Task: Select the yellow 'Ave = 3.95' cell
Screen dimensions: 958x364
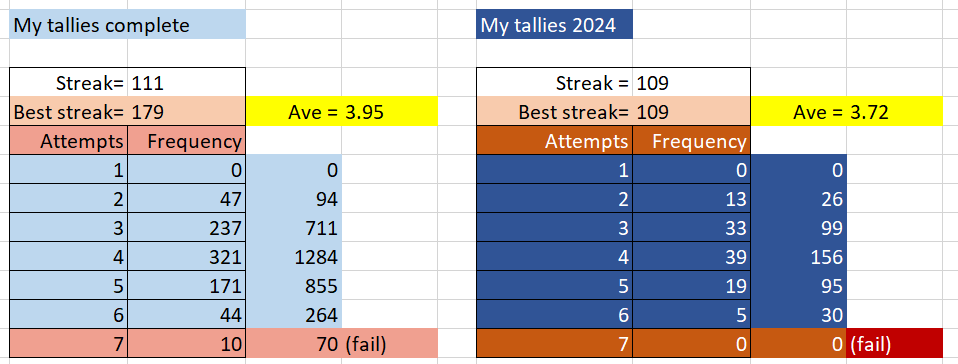Action: click(342, 112)
